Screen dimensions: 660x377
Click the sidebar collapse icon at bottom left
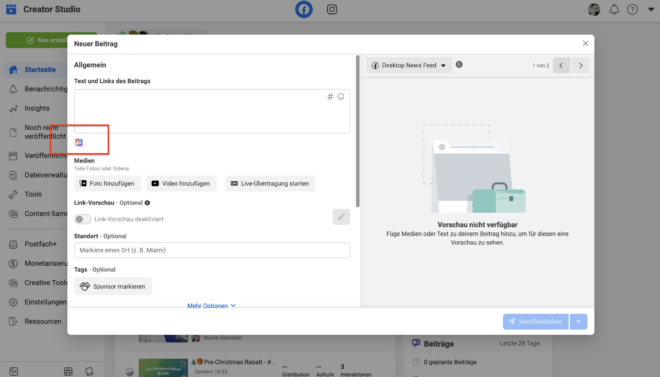click(x=13, y=371)
